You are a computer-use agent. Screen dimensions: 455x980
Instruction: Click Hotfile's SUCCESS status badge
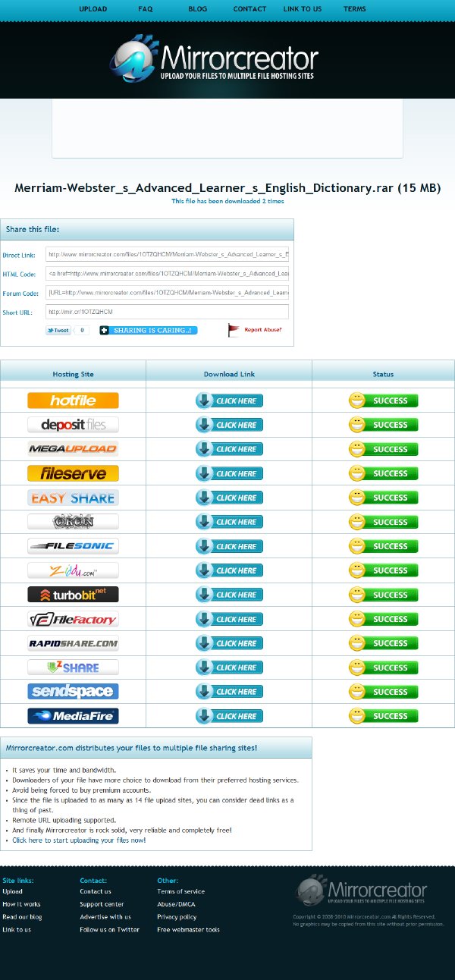click(384, 400)
